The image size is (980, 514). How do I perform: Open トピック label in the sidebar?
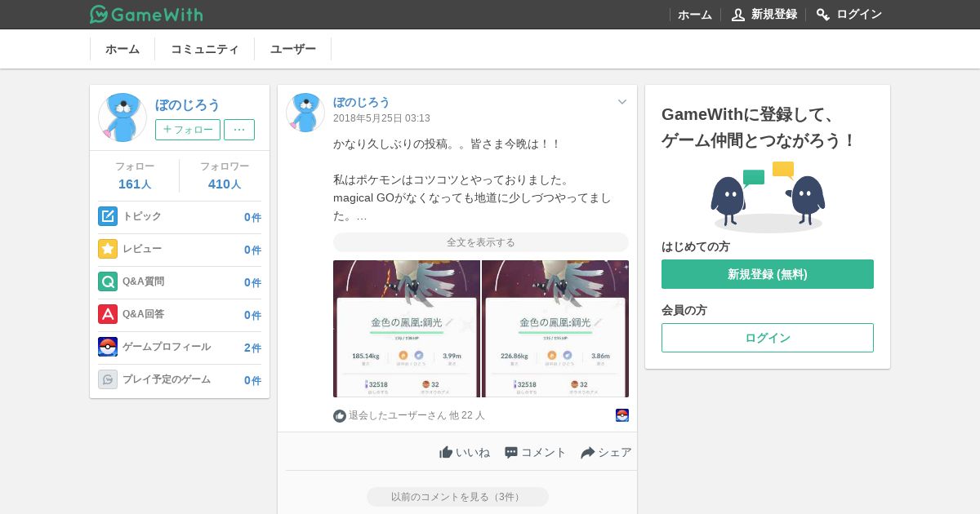[142, 216]
